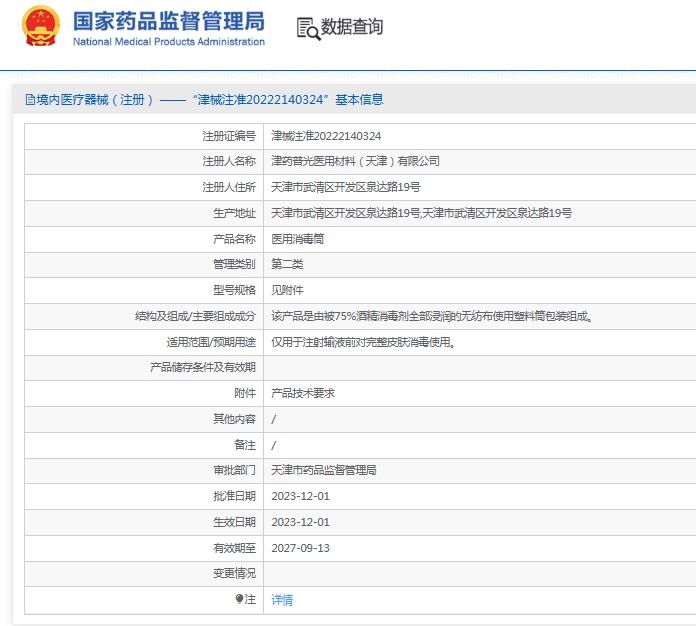Select the 变更情况 label
This screenshot has height=626, width=696.
(x=234, y=573)
